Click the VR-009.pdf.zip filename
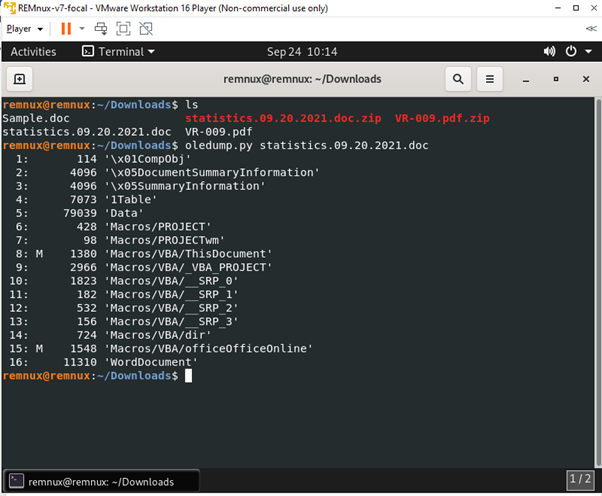Screen dimensions: 602x496 click(x=442, y=118)
